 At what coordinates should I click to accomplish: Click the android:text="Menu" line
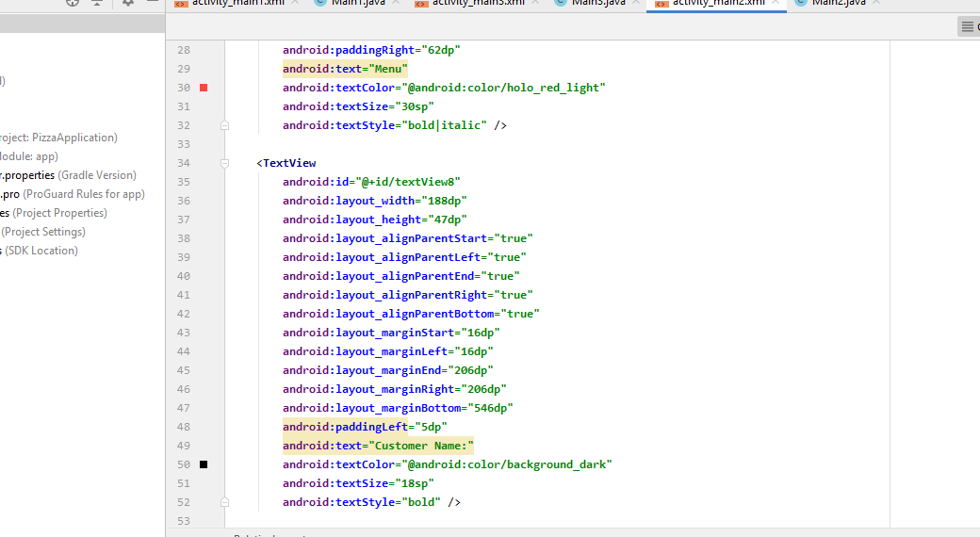(x=345, y=69)
